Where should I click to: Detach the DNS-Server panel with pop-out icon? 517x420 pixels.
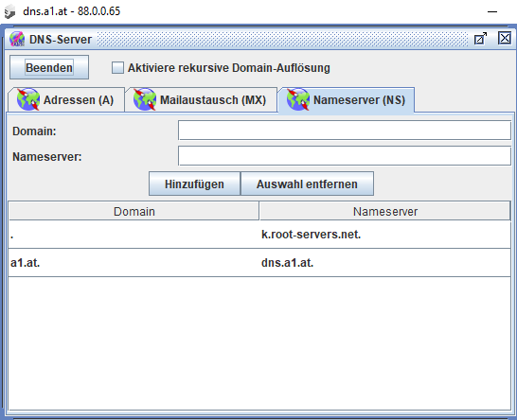pos(480,39)
